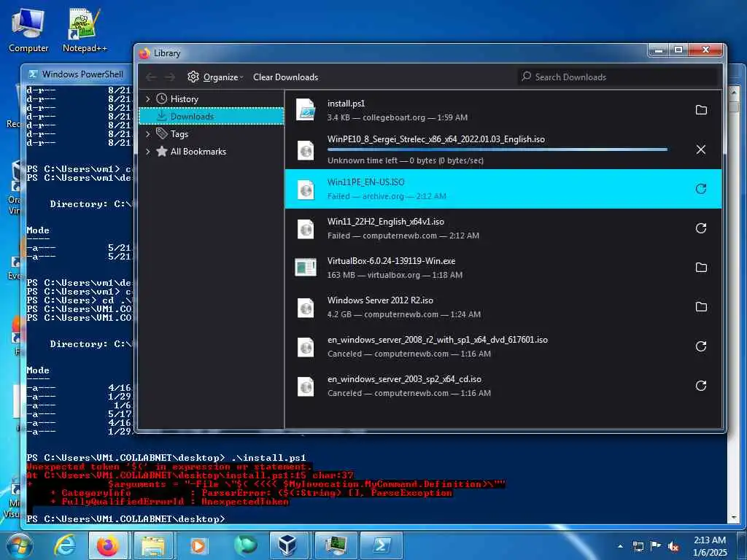Select Tags in Library sidebar

point(179,134)
